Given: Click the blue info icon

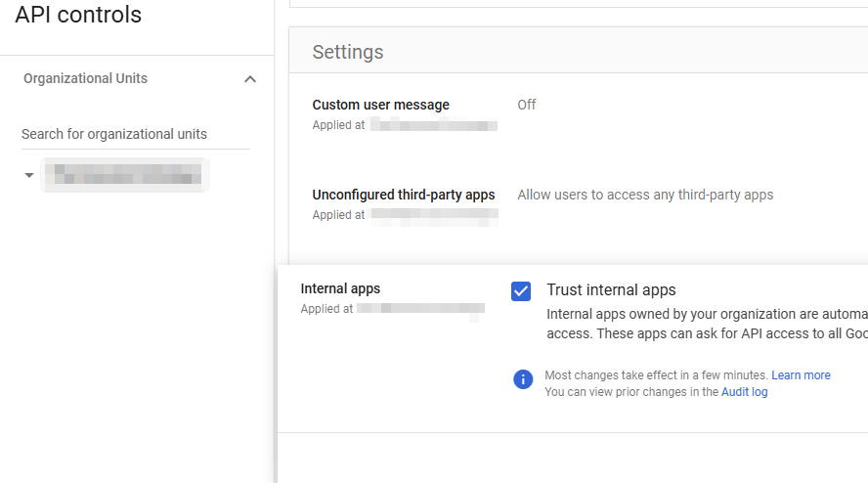Looking at the screenshot, I should 523,379.
